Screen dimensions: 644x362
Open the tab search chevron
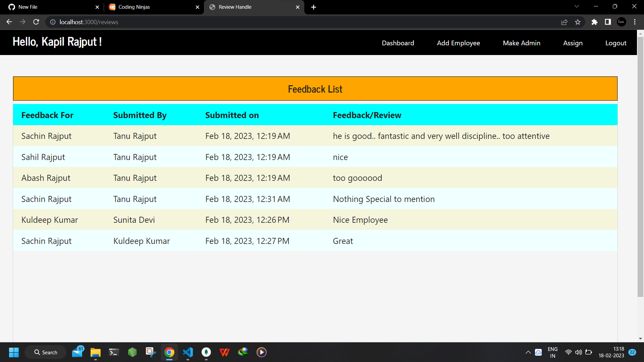click(x=577, y=6)
